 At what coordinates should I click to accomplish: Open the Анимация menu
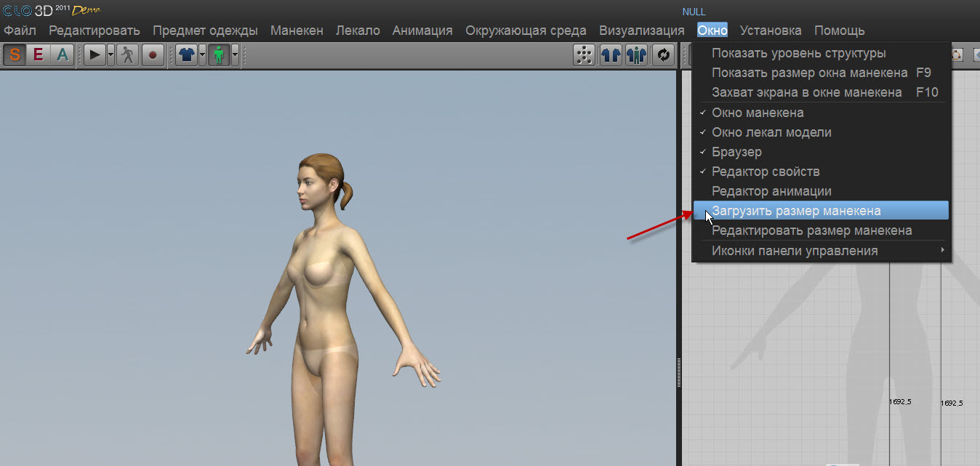coord(422,31)
